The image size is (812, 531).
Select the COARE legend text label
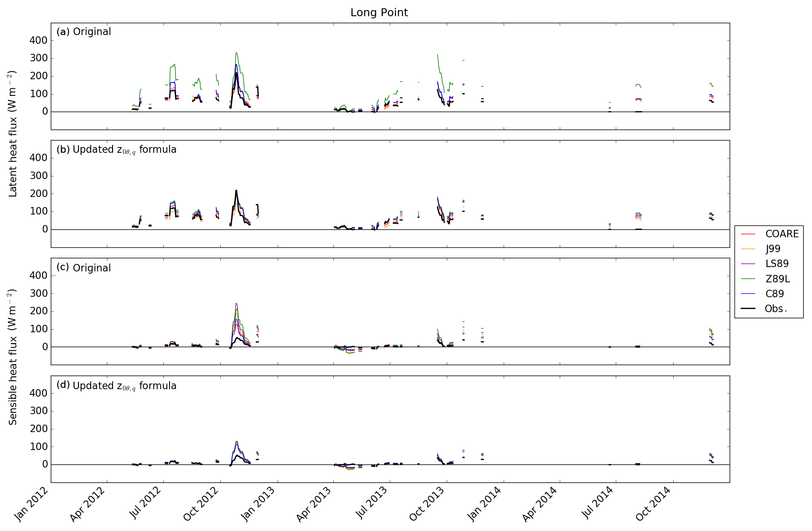coord(782,234)
